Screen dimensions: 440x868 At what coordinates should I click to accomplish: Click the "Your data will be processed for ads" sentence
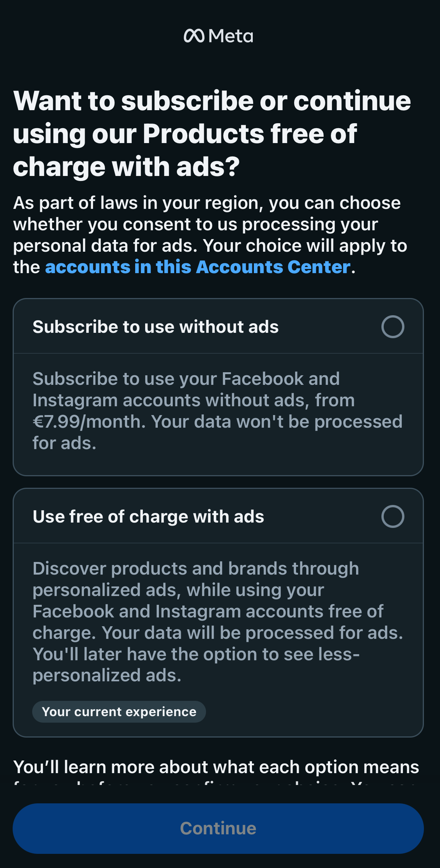coord(252,633)
